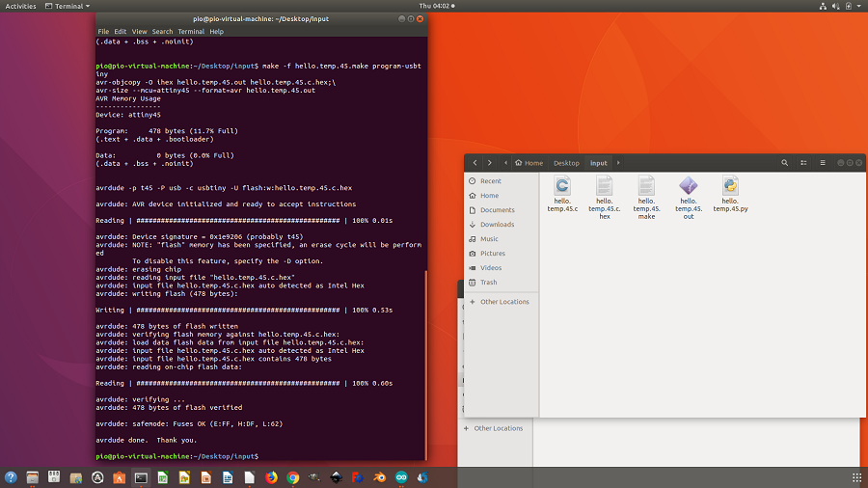Click the path bar left scroll arrow

coord(506,163)
